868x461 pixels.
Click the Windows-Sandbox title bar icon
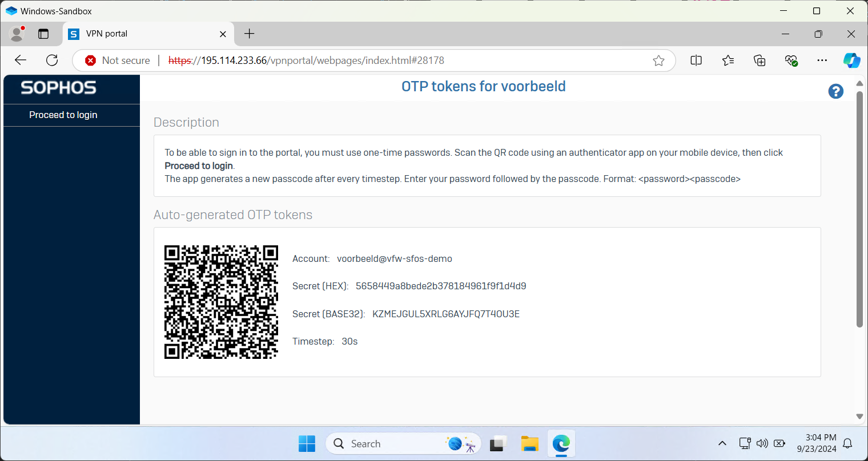point(11,11)
